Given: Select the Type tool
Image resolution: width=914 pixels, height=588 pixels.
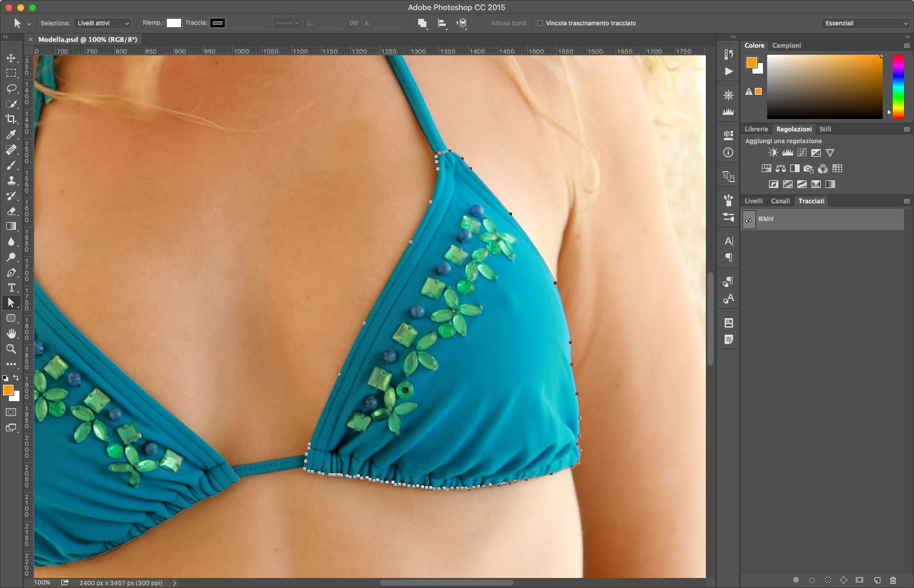Looking at the screenshot, I should [x=11, y=288].
